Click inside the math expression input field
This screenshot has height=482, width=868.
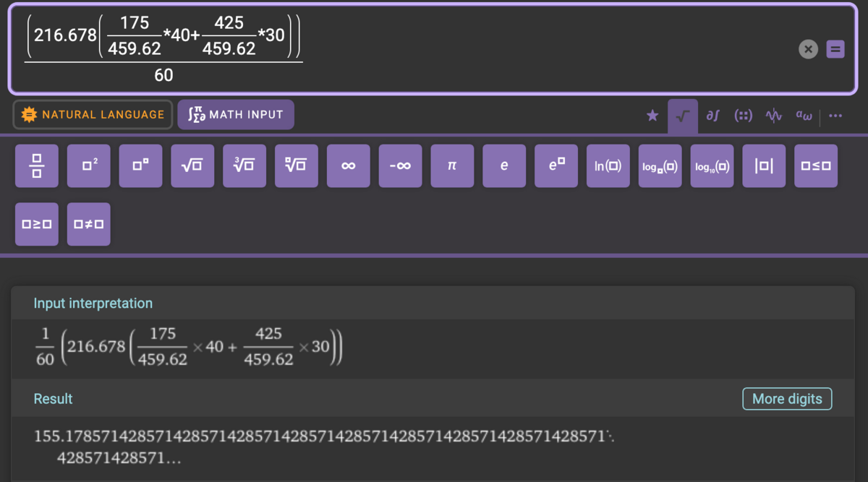pyautogui.click(x=506, y=49)
